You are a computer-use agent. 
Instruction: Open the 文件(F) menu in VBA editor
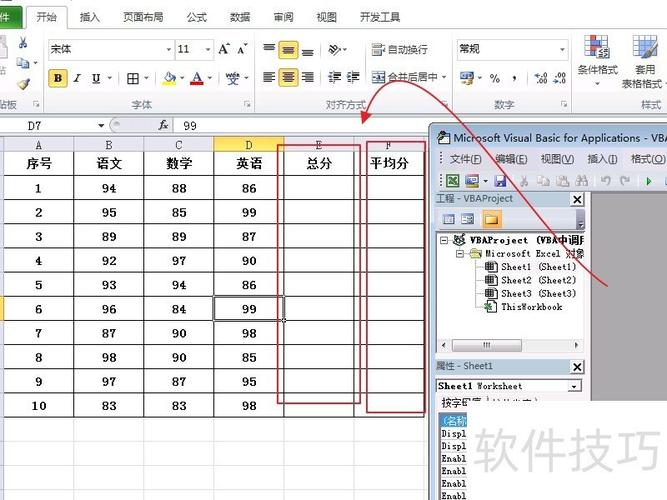465,159
